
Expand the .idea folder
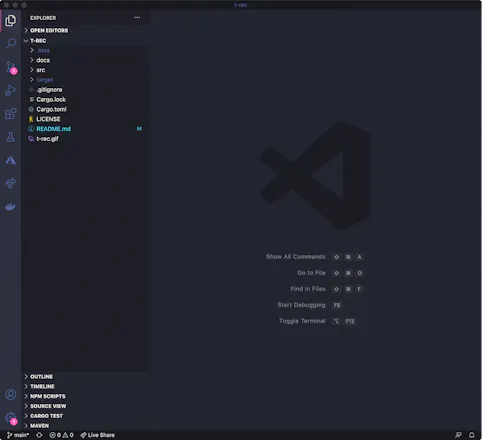coord(86,50)
